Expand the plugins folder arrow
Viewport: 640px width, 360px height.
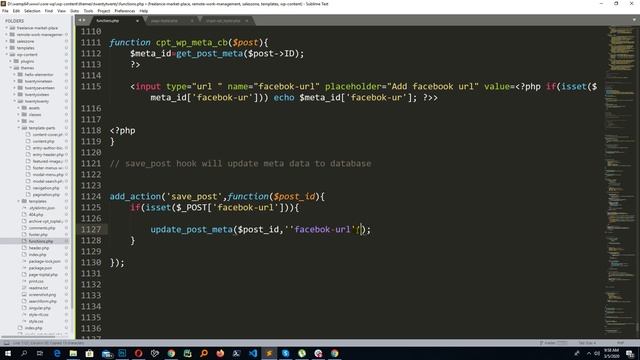point(11,61)
